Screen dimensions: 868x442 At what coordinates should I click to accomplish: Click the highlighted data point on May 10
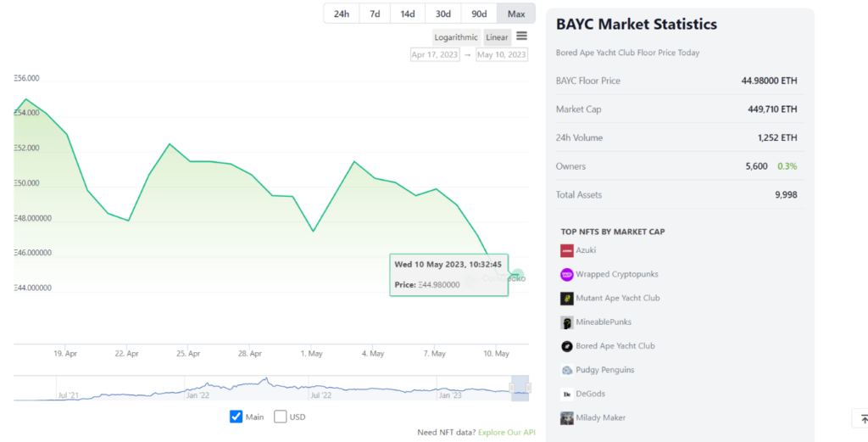coord(518,274)
